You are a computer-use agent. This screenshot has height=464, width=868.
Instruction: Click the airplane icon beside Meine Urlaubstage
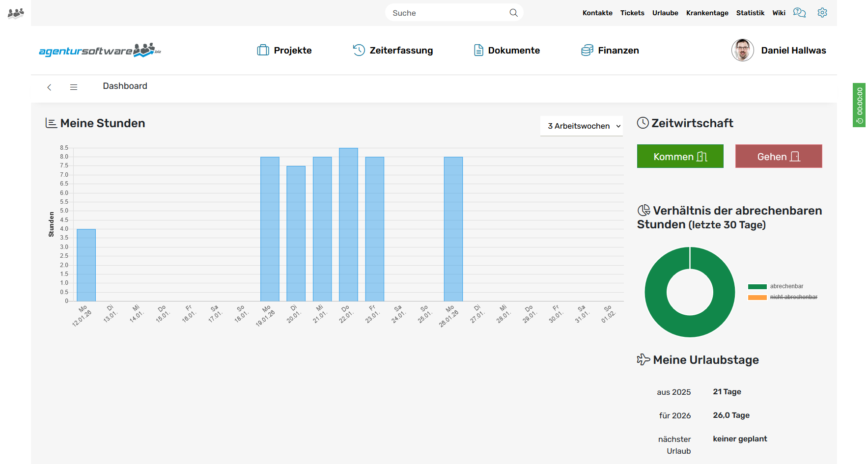[x=643, y=359]
